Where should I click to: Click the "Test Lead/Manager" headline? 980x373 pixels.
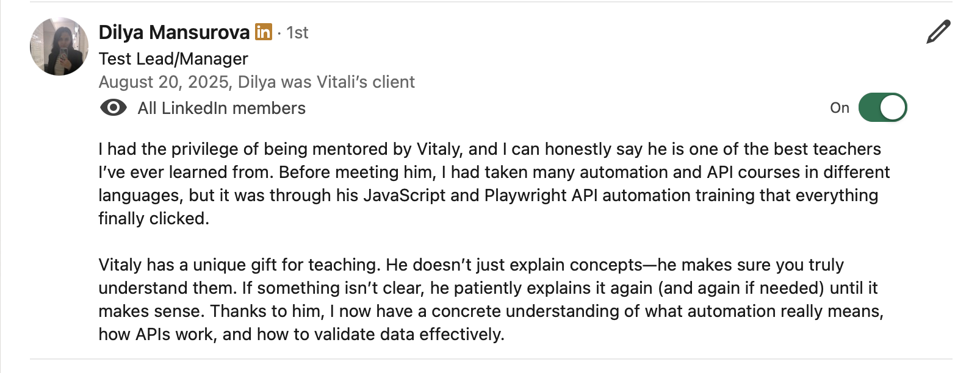click(173, 59)
